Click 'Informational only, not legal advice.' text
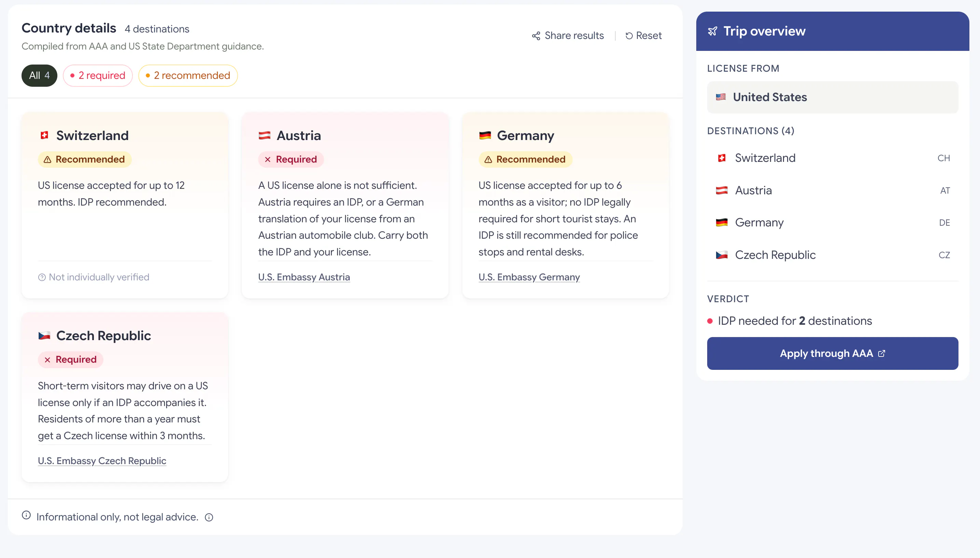980x558 pixels. coord(117,517)
